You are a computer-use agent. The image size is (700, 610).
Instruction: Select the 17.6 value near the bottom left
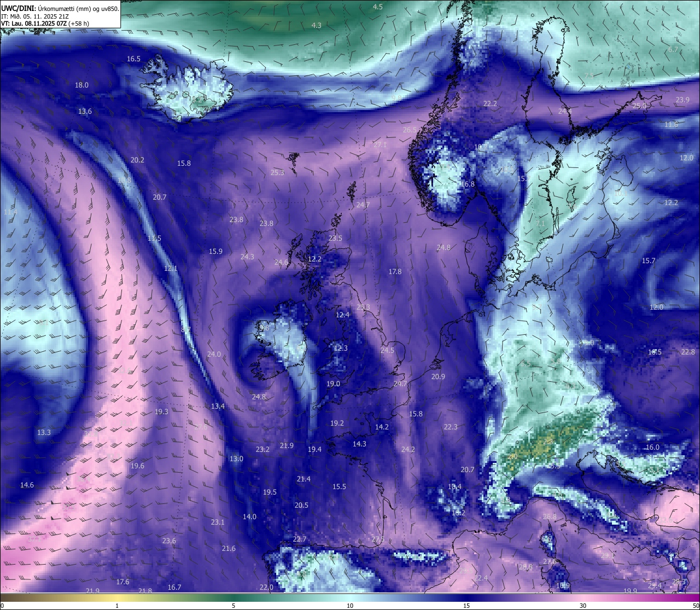coord(122,582)
